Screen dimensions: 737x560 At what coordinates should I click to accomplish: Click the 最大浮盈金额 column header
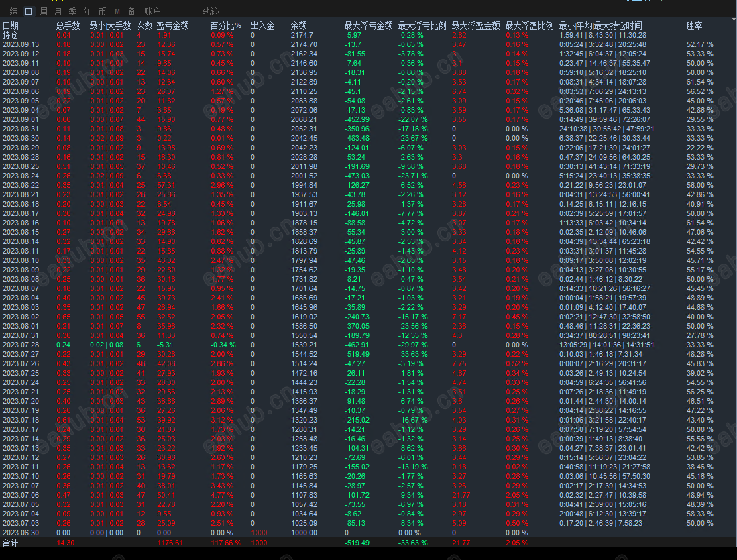(x=475, y=26)
